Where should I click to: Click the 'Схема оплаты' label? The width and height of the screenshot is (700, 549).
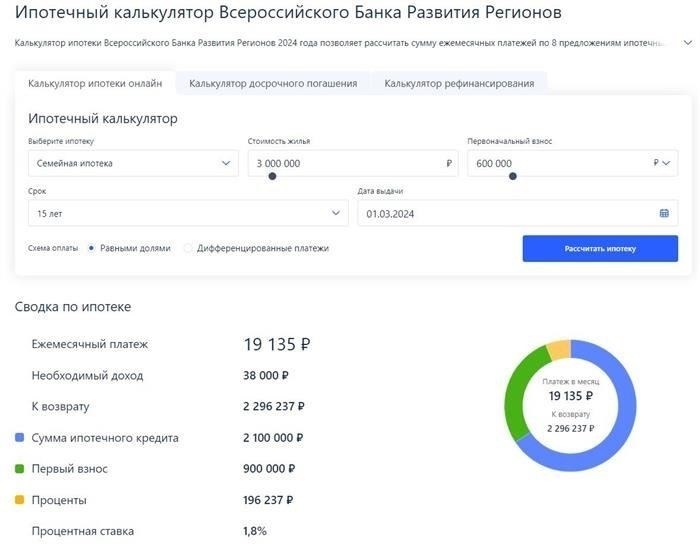(x=53, y=248)
